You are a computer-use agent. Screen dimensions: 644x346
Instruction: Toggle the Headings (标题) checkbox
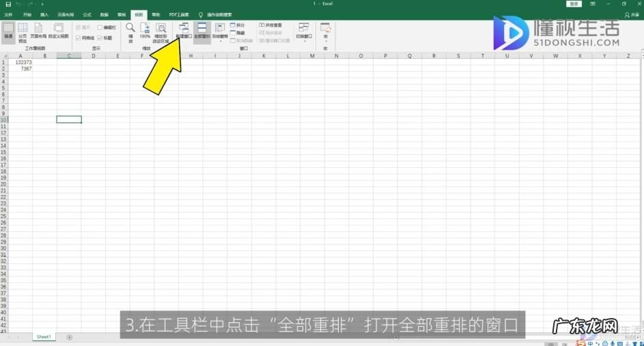[x=104, y=38]
